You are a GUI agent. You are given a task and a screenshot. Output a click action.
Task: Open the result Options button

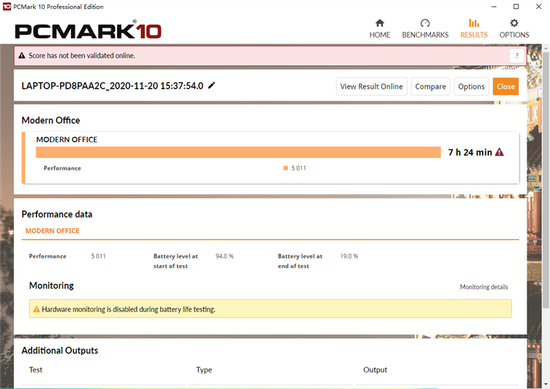[471, 86]
